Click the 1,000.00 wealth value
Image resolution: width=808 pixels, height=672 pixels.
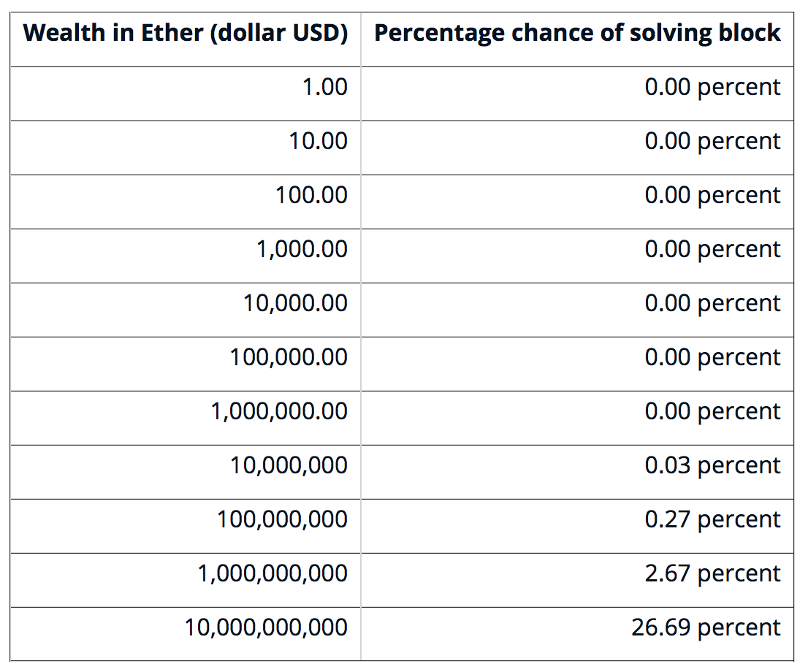click(302, 249)
